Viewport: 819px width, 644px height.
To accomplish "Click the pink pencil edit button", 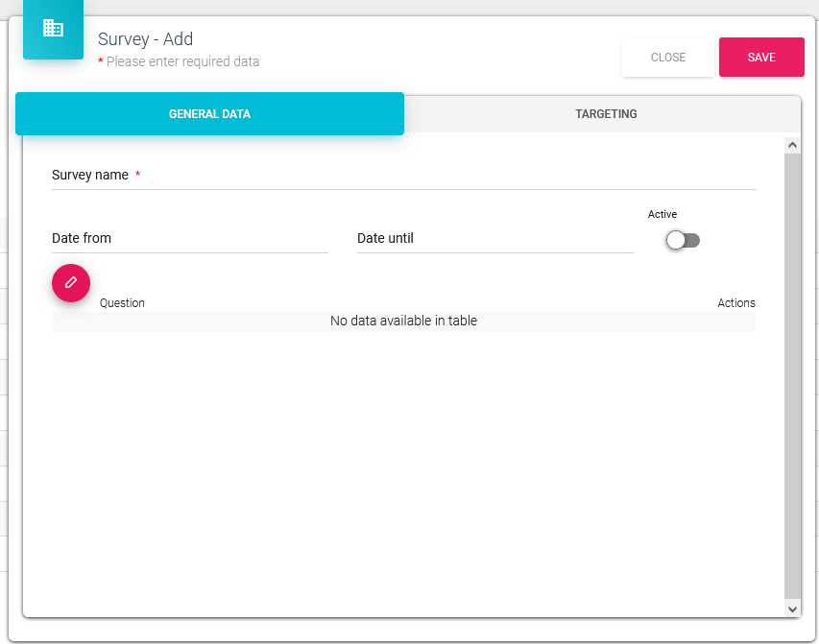I will pyautogui.click(x=70, y=283).
